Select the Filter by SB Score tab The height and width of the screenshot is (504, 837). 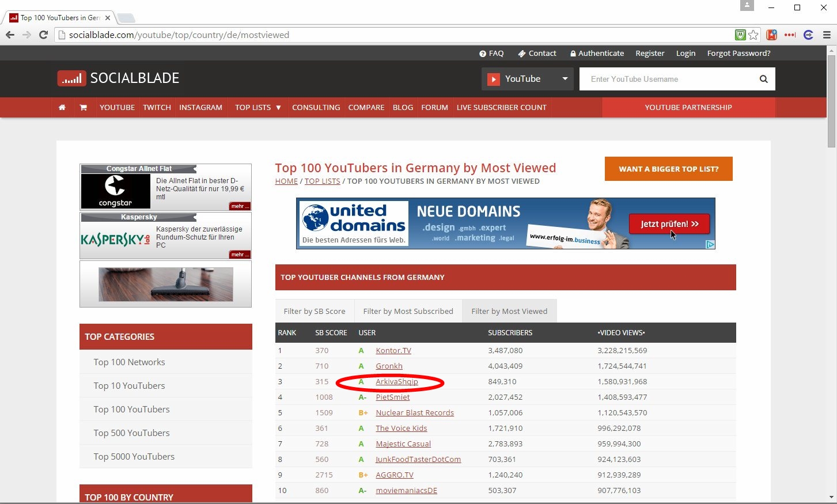click(x=315, y=312)
